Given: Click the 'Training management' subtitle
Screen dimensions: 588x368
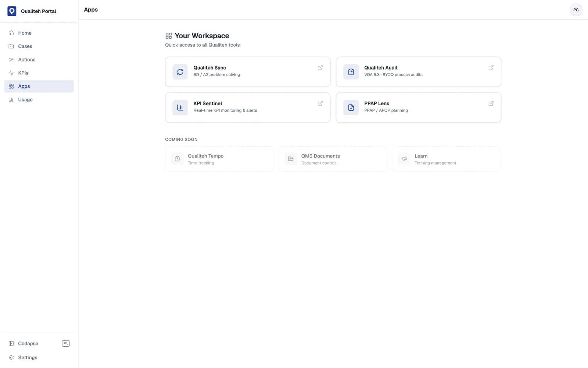Looking at the screenshot, I should tap(435, 163).
